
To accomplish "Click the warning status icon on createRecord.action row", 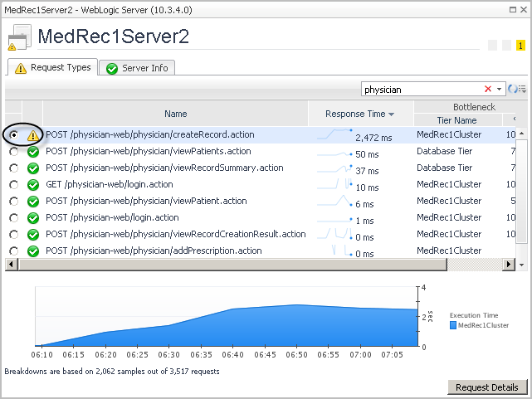I will 33,134.
